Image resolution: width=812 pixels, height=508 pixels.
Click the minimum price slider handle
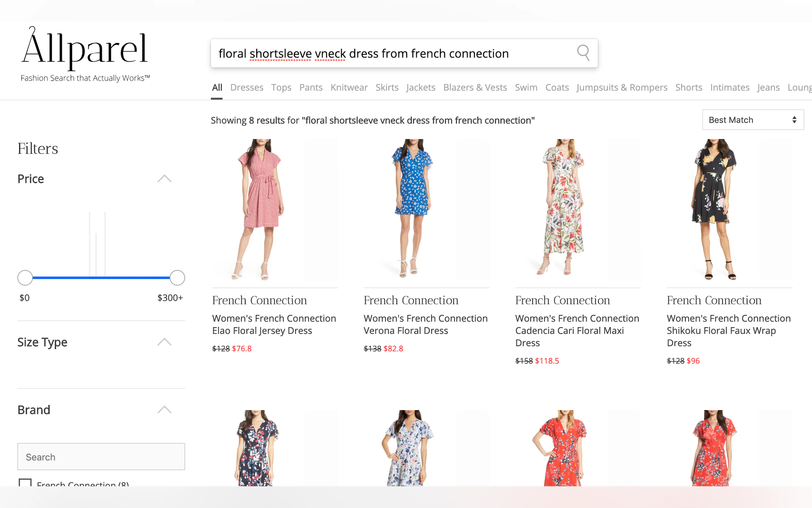[25, 278]
